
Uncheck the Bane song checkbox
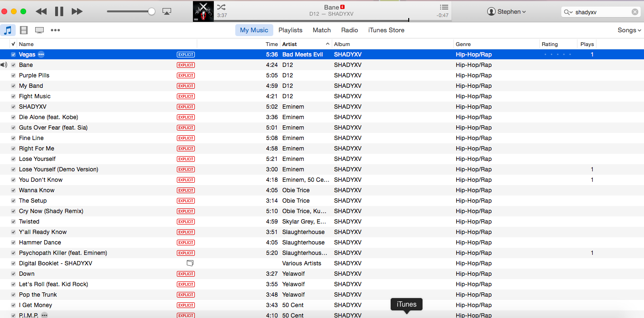[x=13, y=65]
